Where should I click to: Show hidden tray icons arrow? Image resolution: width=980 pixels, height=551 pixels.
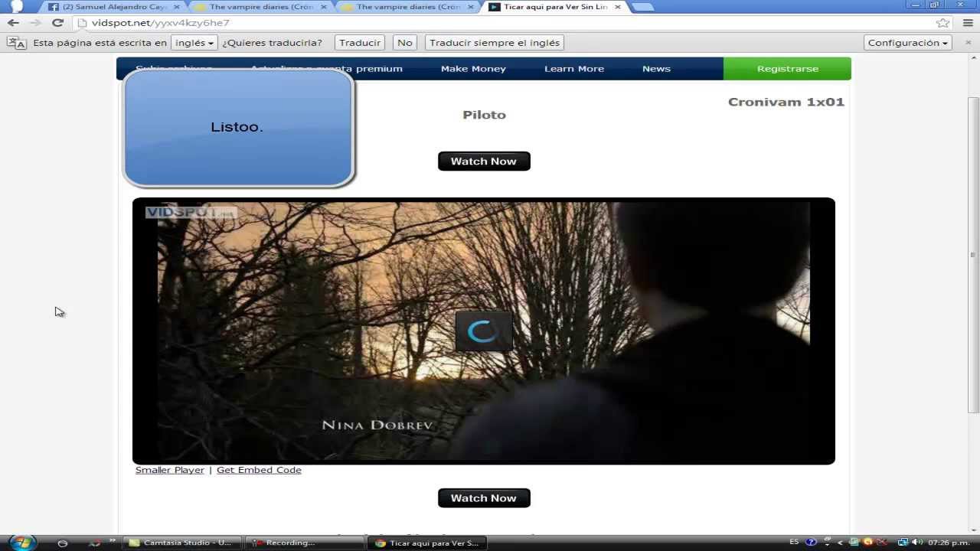840,543
